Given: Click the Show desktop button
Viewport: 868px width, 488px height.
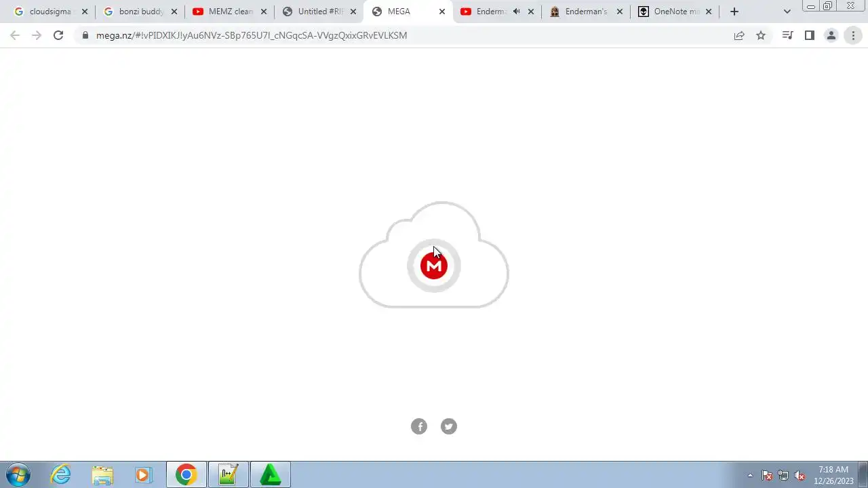Looking at the screenshot, I should [x=863, y=474].
